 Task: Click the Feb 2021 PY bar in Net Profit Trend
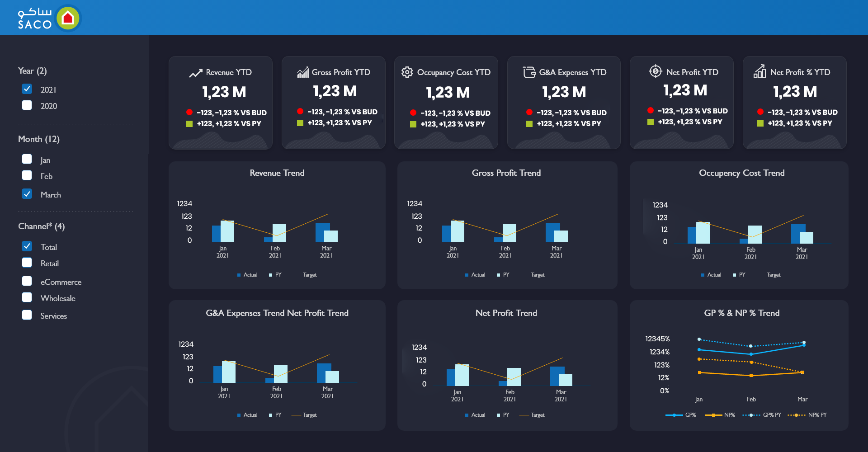coord(514,377)
